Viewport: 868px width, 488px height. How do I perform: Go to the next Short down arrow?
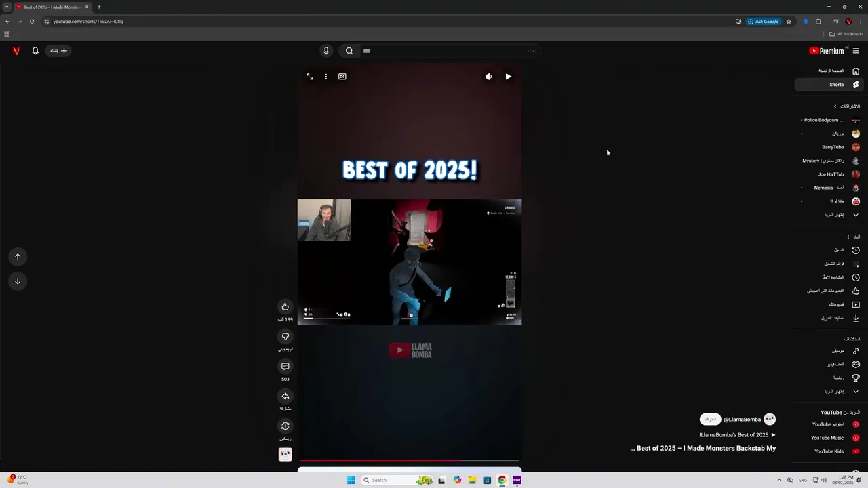click(x=18, y=281)
